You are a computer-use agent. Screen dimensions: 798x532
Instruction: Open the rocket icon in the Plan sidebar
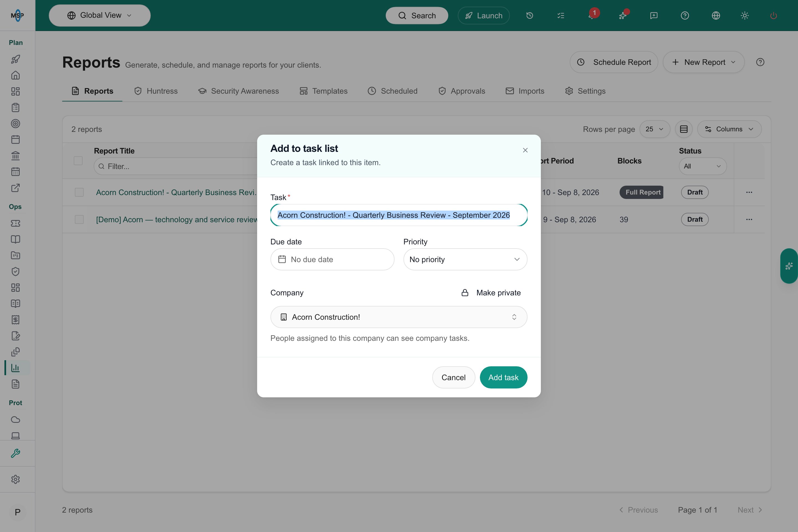click(x=16, y=59)
